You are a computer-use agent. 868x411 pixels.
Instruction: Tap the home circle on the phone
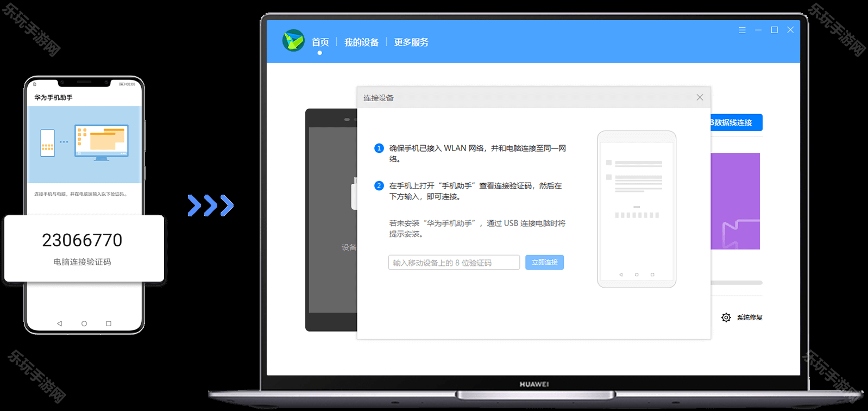click(84, 323)
